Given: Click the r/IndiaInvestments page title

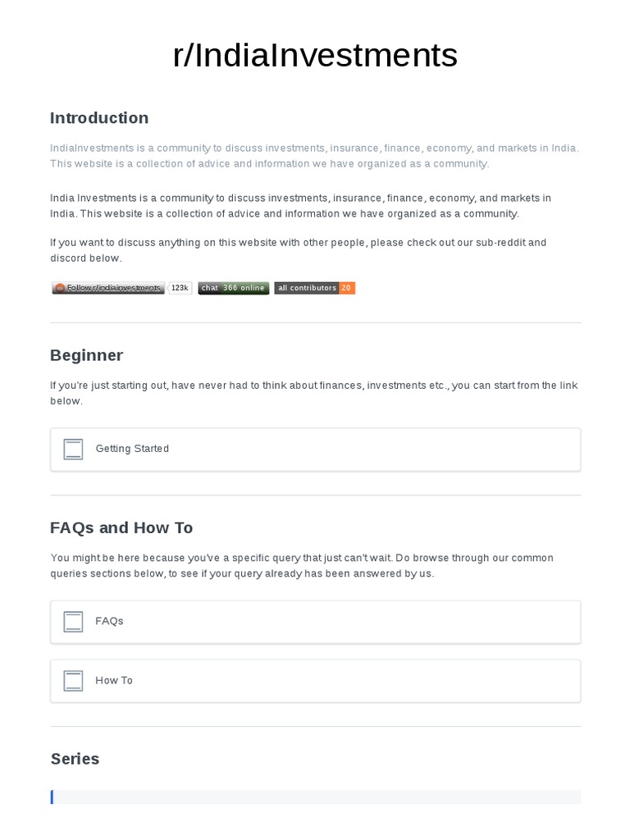Looking at the screenshot, I should coord(315,56).
